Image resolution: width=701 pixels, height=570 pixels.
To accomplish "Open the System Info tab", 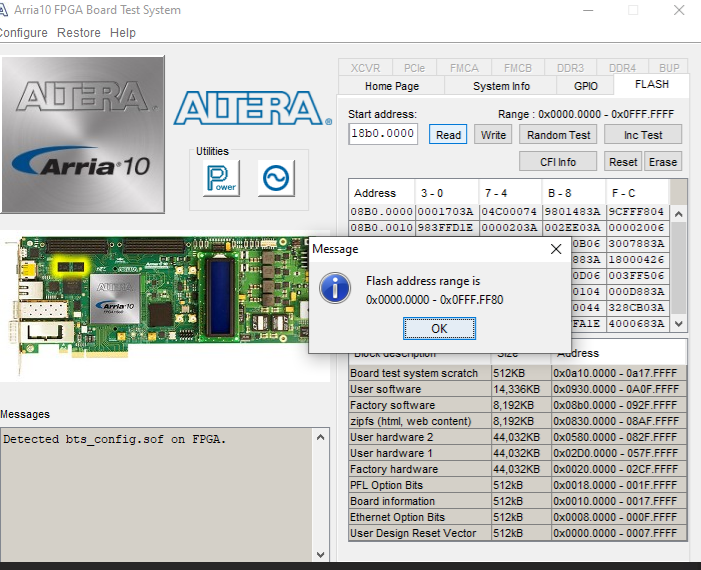I will point(501,86).
